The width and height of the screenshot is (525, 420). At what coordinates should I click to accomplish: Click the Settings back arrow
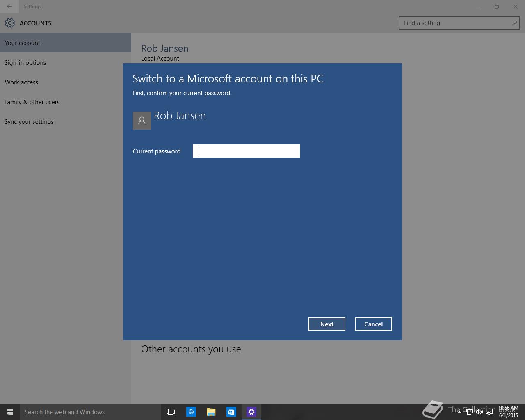click(x=9, y=7)
